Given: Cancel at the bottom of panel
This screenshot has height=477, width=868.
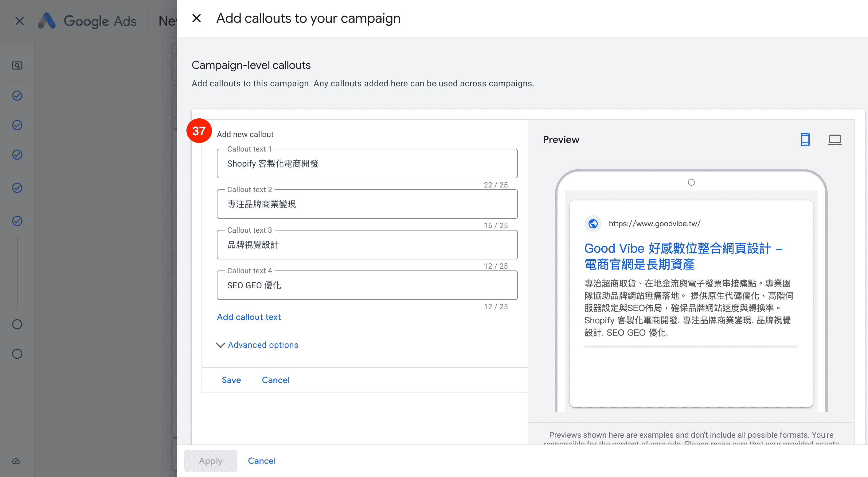Looking at the screenshot, I should pos(261,461).
